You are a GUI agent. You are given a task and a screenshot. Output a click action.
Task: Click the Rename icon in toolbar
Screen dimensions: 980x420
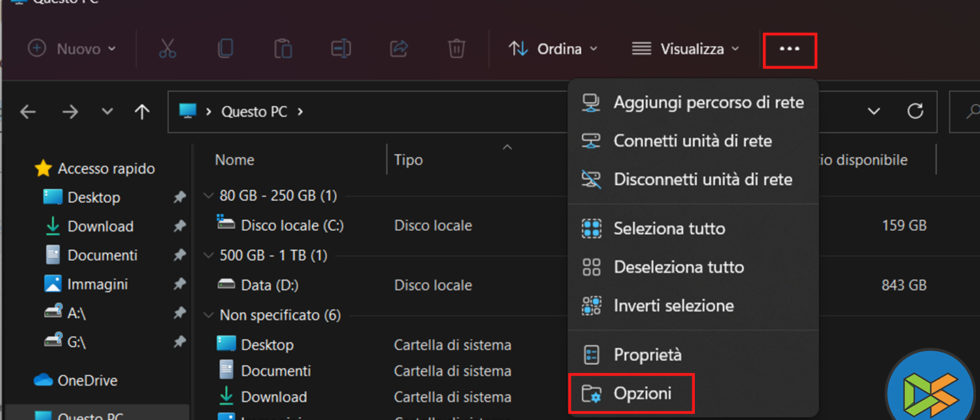pos(341,48)
